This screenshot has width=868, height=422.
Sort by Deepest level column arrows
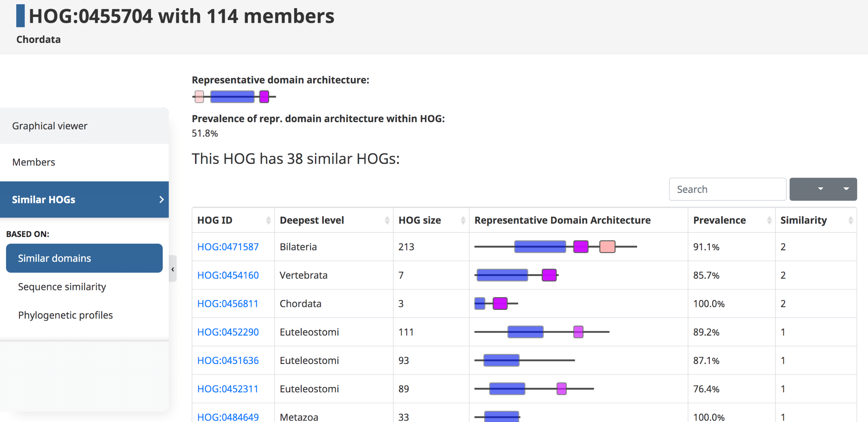387,220
